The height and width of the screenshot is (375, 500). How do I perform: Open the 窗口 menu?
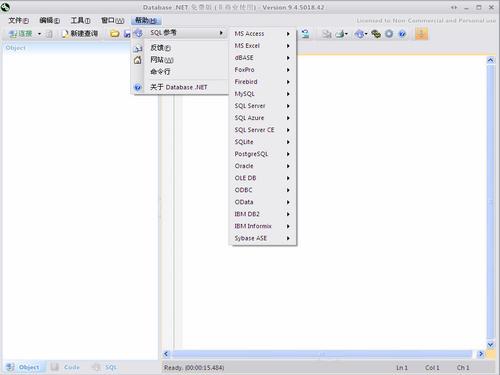(x=112, y=21)
